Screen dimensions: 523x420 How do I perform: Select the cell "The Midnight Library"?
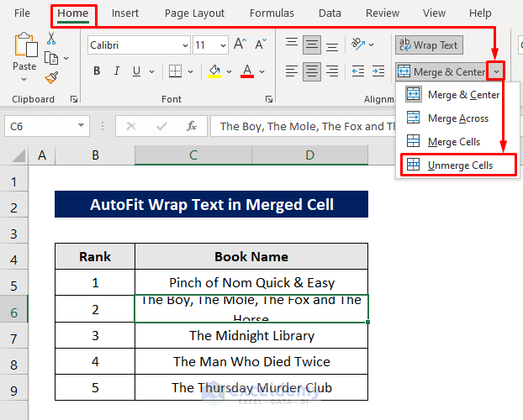pyautogui.click(x=251, y=335)
